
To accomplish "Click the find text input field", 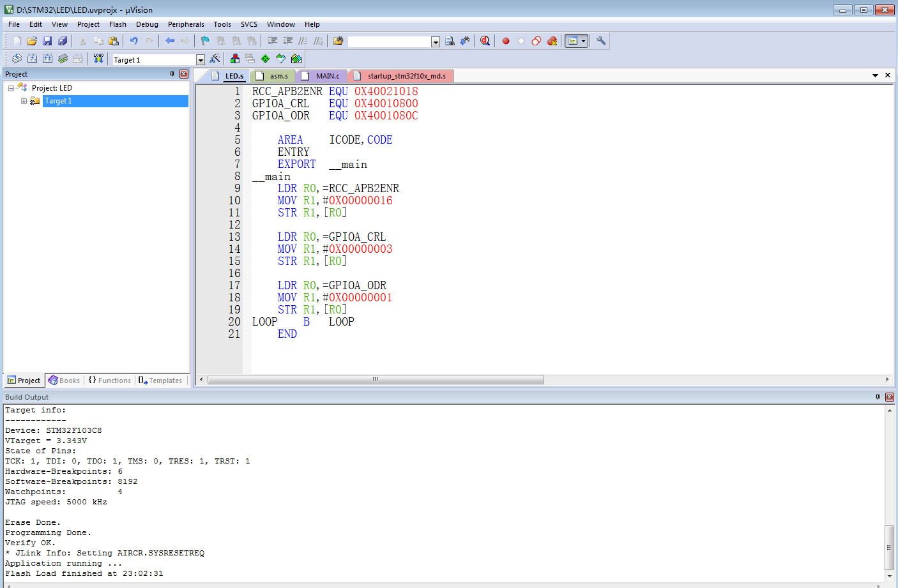I will (389, 41).
